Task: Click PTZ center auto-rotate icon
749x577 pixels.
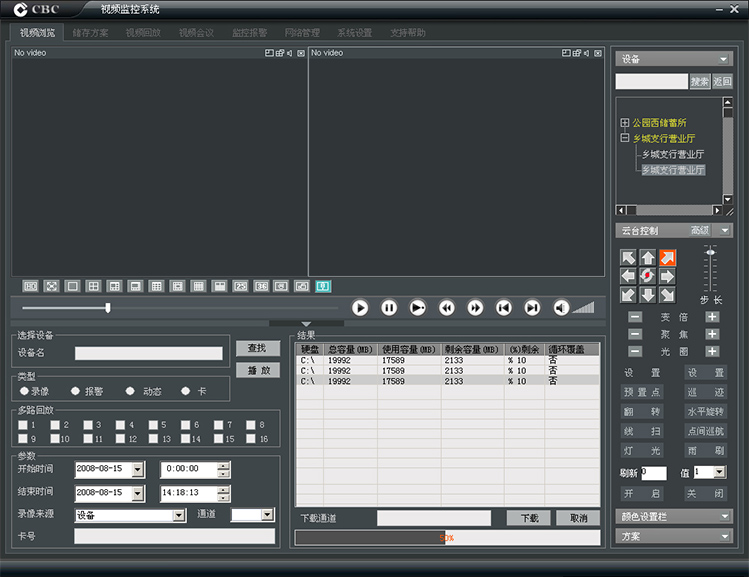Action: point(648,276)
